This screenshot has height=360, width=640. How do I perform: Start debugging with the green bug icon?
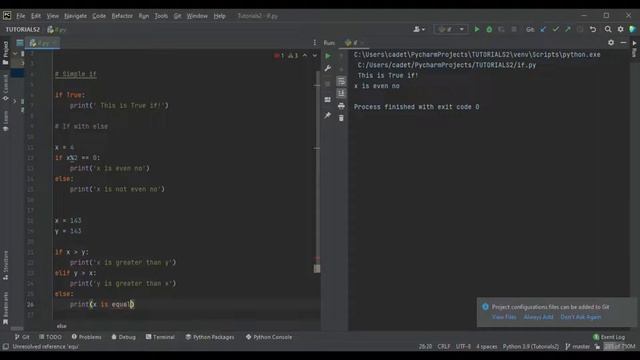489,29
